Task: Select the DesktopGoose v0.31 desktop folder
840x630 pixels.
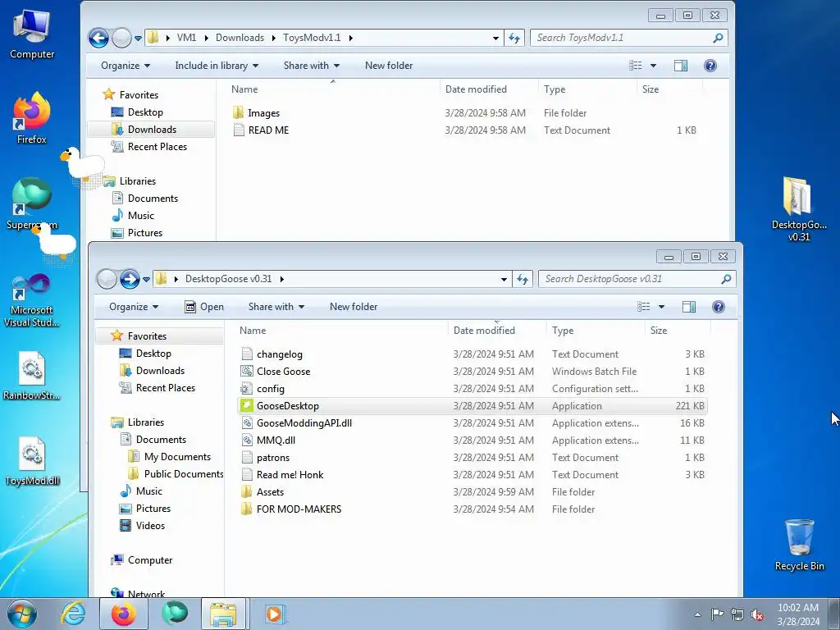Action: (799, 209)
